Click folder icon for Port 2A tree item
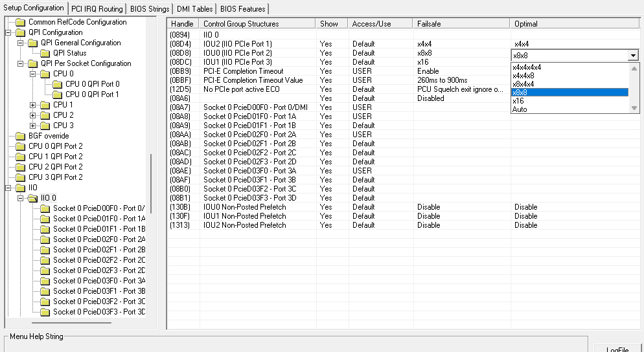Image resolution: width=644 pixels, height=352 pixels. click(x=45, y=239)
